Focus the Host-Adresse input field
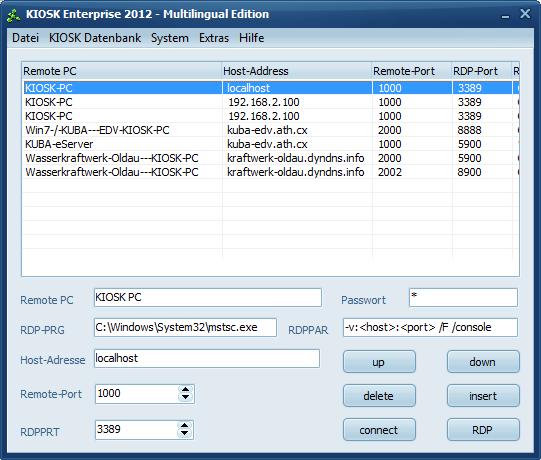This screenshot has width=541, height=460. (207, 359)
